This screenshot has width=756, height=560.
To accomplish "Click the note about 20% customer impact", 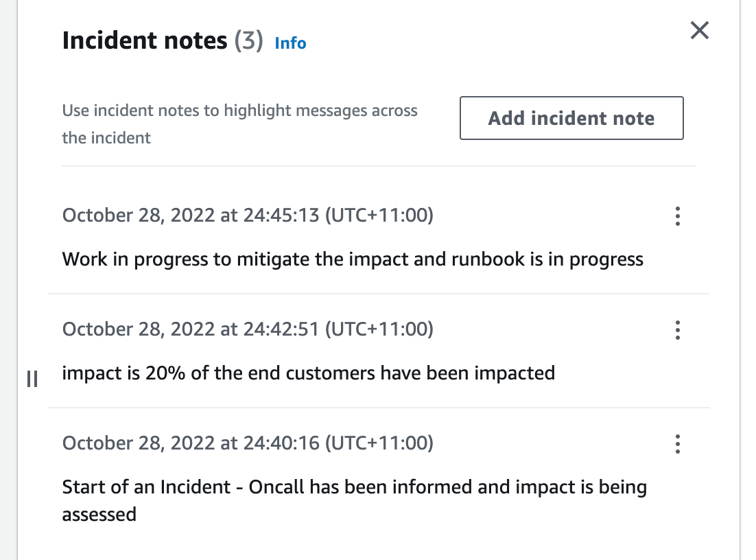I will pyautogui.click(x=308, y=373).
